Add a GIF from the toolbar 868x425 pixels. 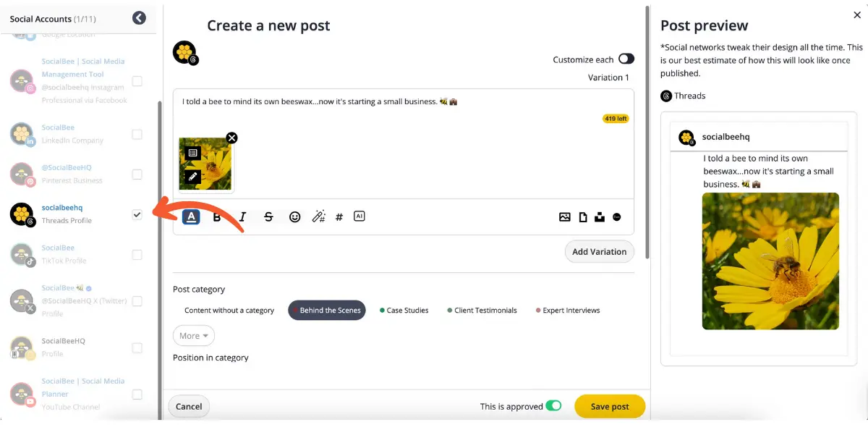point(616,216)
